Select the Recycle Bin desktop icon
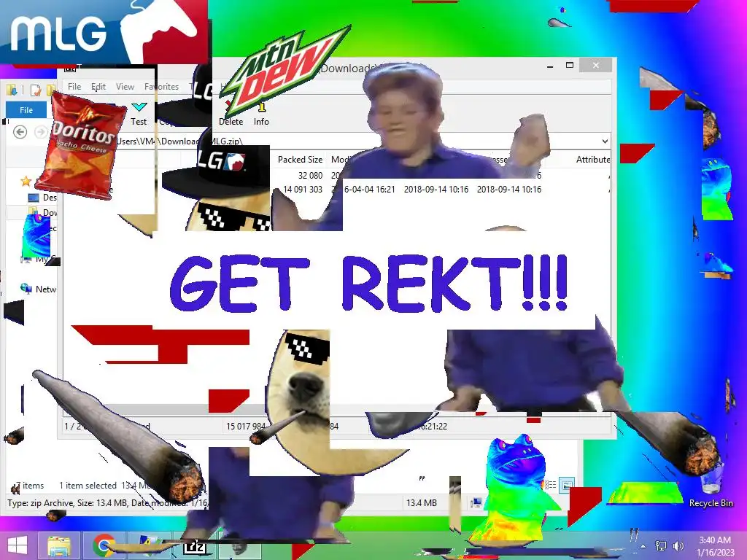This screenshot has width=747, height=560. click(x=711, y=483)
